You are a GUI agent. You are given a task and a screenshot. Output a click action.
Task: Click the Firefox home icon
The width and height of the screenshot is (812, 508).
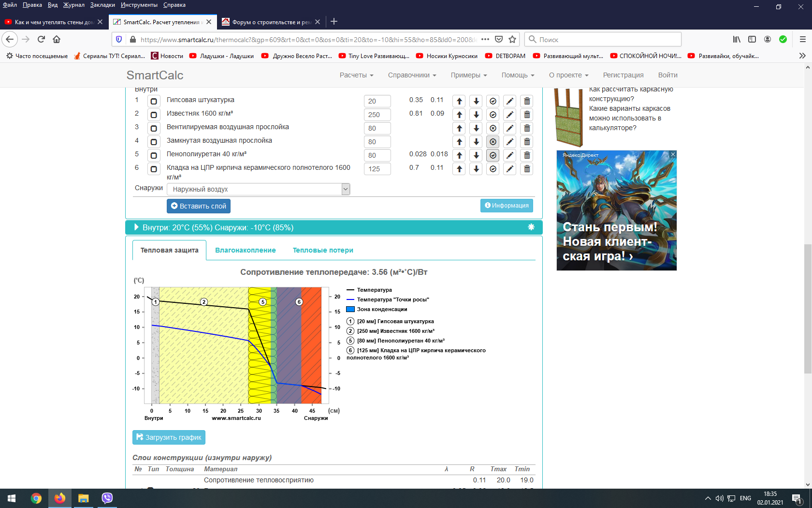pos(57,39)
